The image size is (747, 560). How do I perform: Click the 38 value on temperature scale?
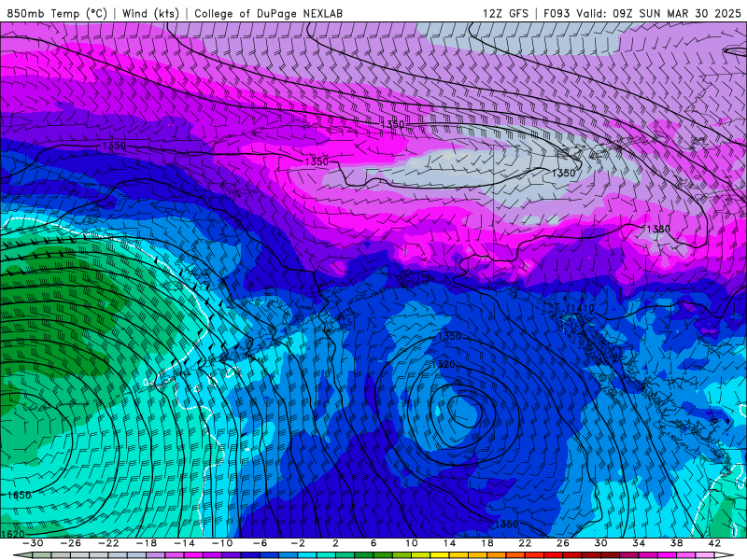(x=676, y=543)
